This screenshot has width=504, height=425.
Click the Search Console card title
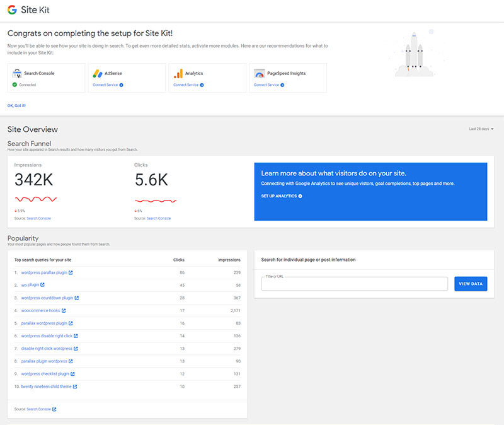click(39, 73)
